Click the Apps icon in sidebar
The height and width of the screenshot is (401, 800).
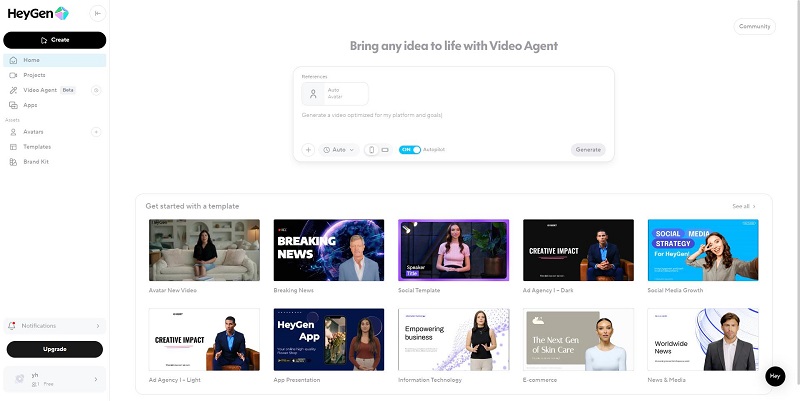tap(13, 105)
